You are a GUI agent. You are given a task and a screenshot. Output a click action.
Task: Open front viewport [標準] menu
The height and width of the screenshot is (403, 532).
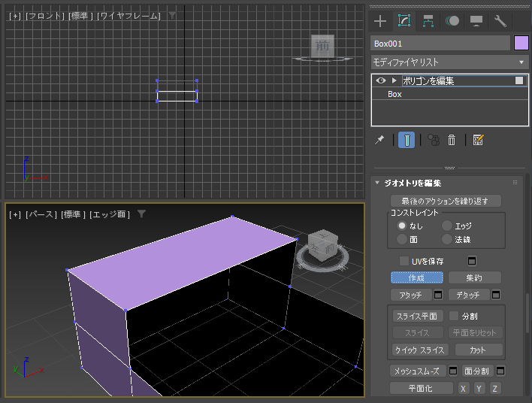pos(80,16)
